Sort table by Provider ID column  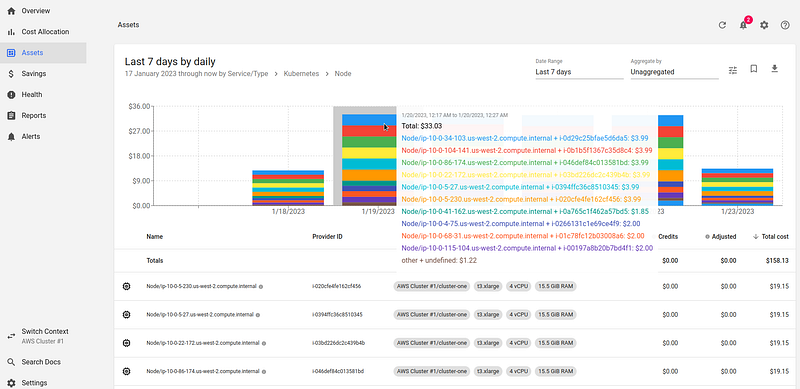pyautogui.click(x=327, y=237)
